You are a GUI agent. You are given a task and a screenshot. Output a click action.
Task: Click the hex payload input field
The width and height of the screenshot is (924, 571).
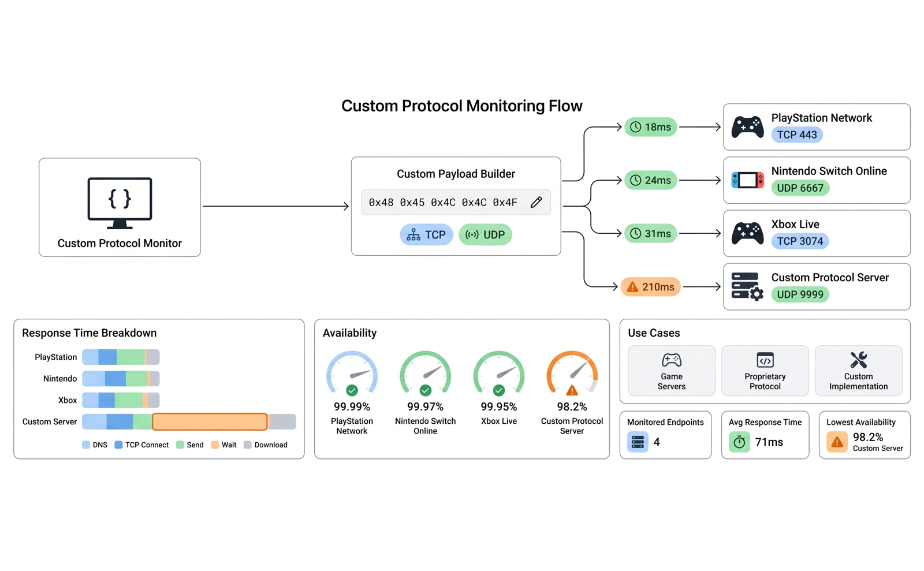click(456, 202)
